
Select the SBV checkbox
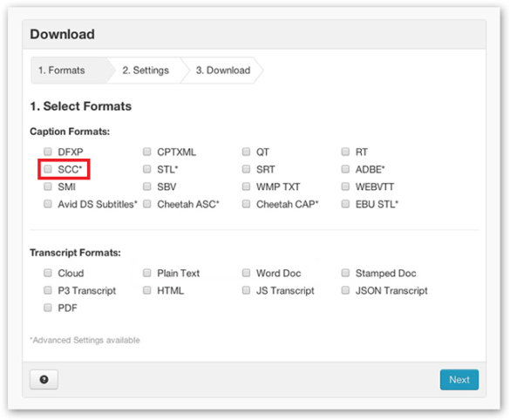coord(147,186)
